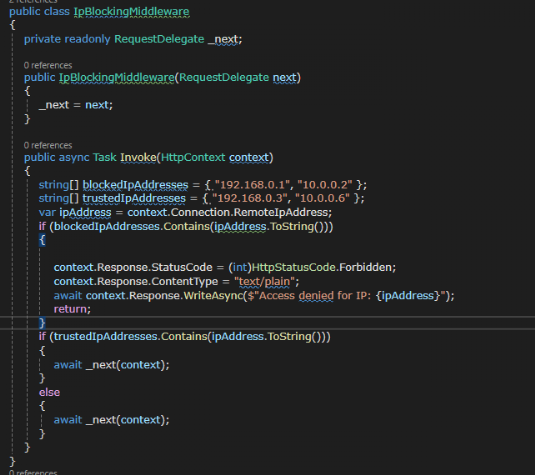Click the 'Forbidden' enum member

click(x=366, y=267)
